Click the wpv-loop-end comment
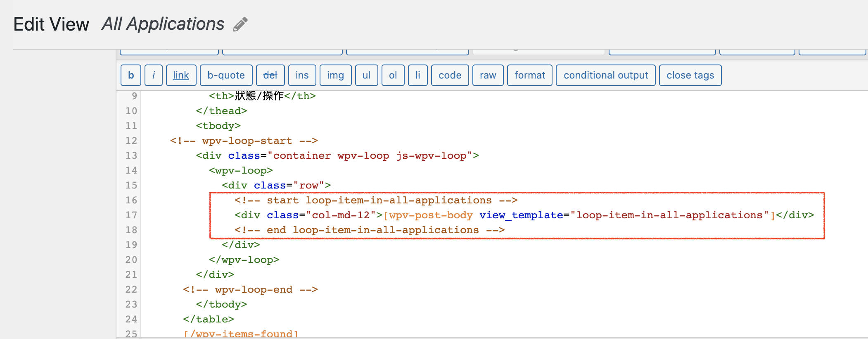The image size is (868, 339). point(250,290)
